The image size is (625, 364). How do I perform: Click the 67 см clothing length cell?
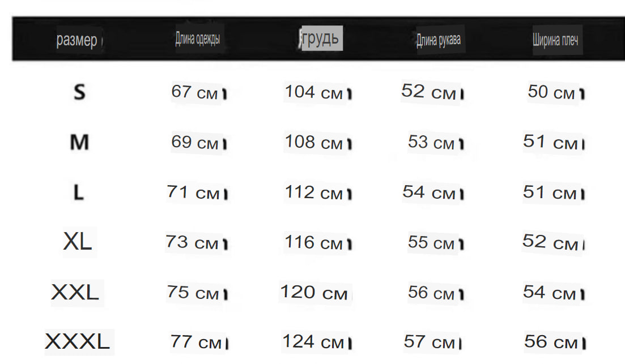tap(194, 92)
